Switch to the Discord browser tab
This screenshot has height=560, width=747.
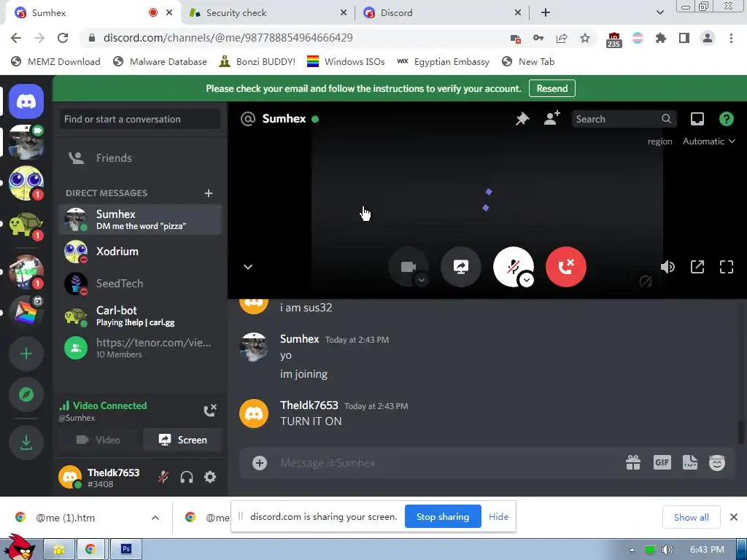coord(443,13)
